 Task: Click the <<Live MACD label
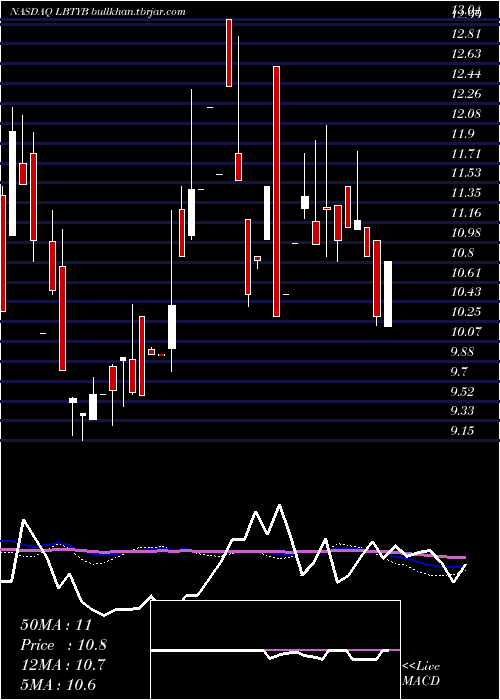click(421, 674)
